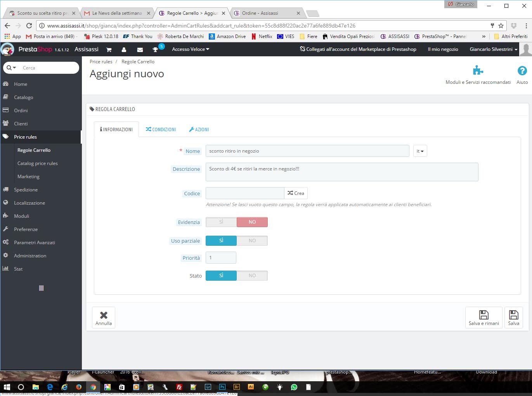Open the Netflix bookmark
Viewport: 532px width, 396px height.
(x=262, y=36)
